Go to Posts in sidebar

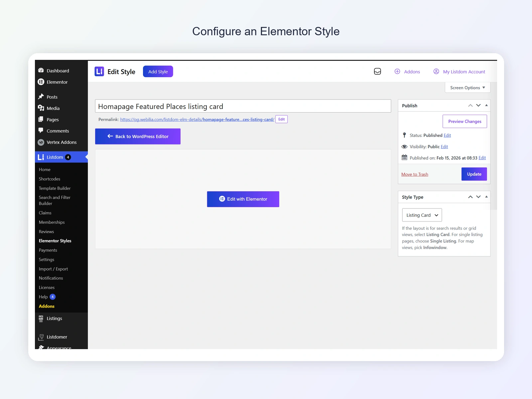tap(52, 97)
